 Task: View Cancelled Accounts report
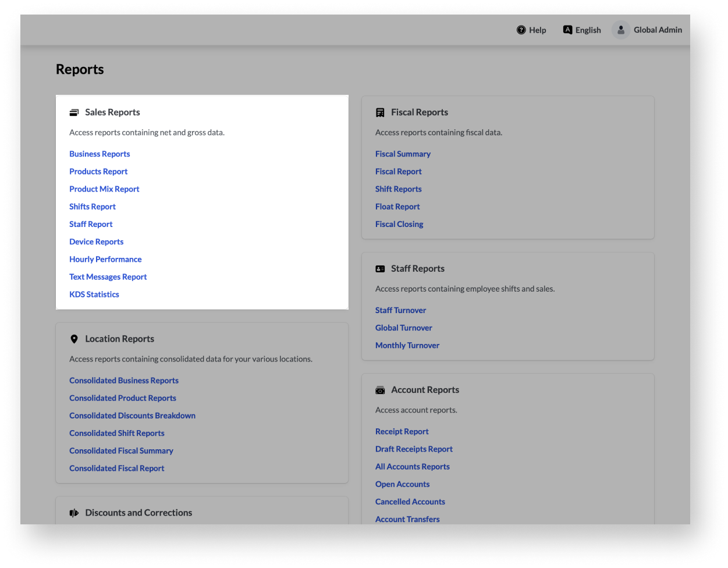pyautogui.click(x=410, y=502)
